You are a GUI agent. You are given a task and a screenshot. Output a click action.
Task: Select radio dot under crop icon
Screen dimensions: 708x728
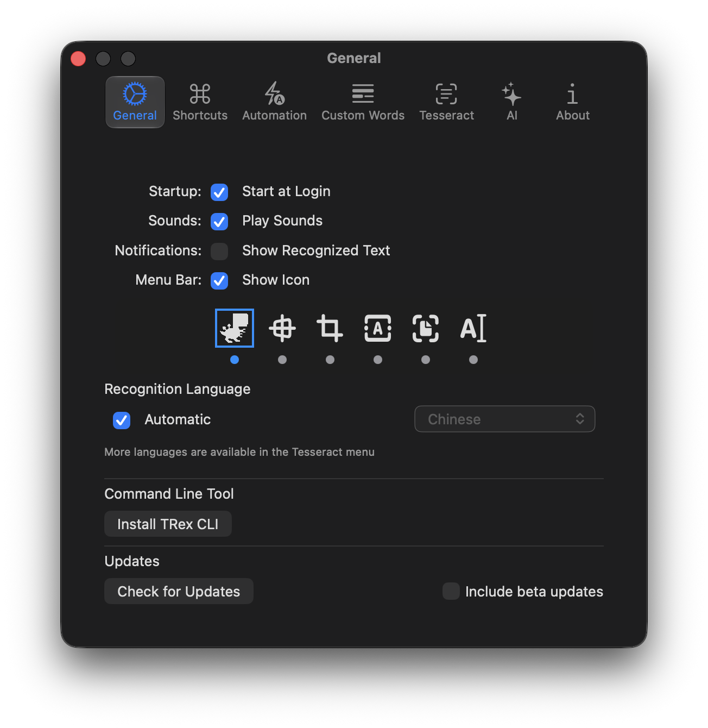pyautogui.click(x=330, y=360)
